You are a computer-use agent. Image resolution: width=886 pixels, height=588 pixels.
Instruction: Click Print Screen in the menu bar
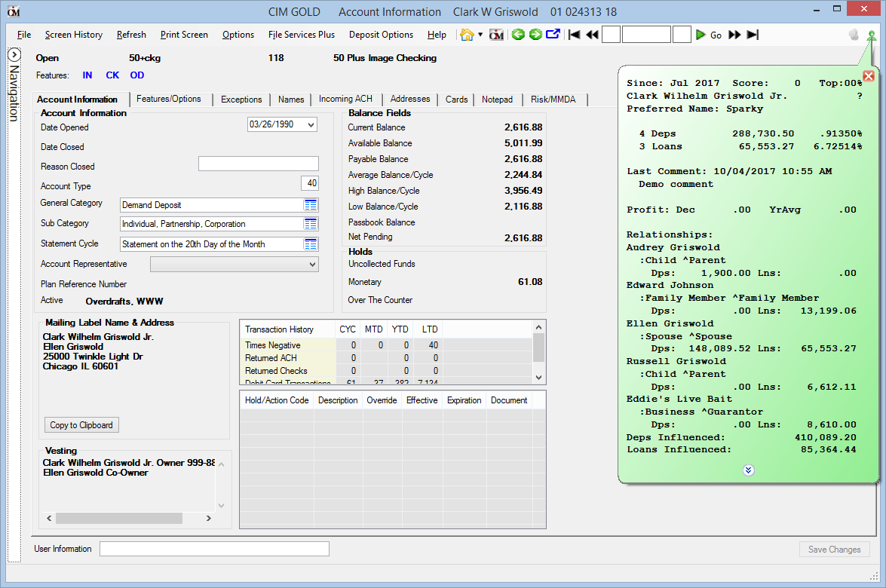[x=184, y=35]
